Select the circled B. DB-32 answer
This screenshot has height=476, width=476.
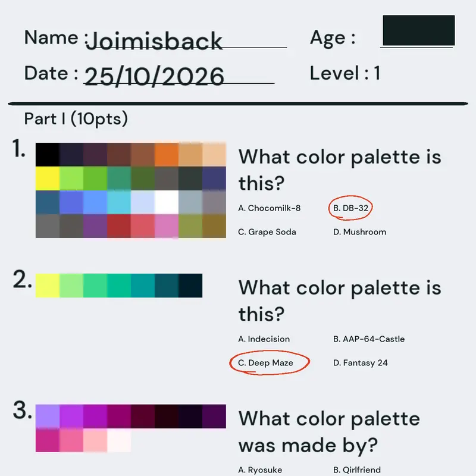click(350, 208)
